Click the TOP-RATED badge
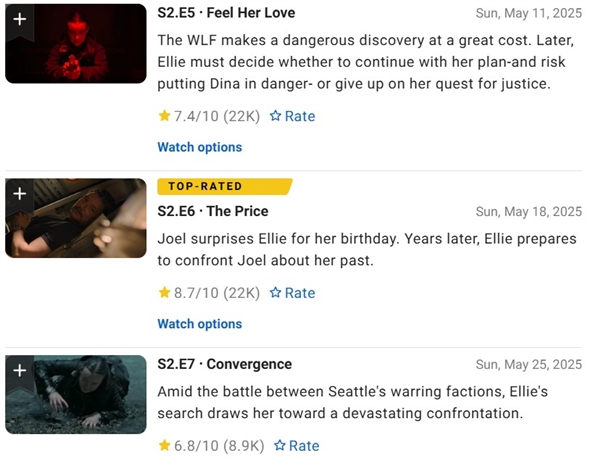Image resolution: width=600 pixels, height=468 pixels. tap(222, 186)
